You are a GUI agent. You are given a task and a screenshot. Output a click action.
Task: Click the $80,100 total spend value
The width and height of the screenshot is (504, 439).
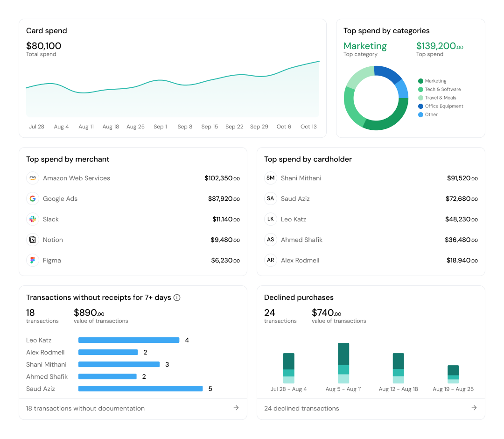[x=44, y=46]
